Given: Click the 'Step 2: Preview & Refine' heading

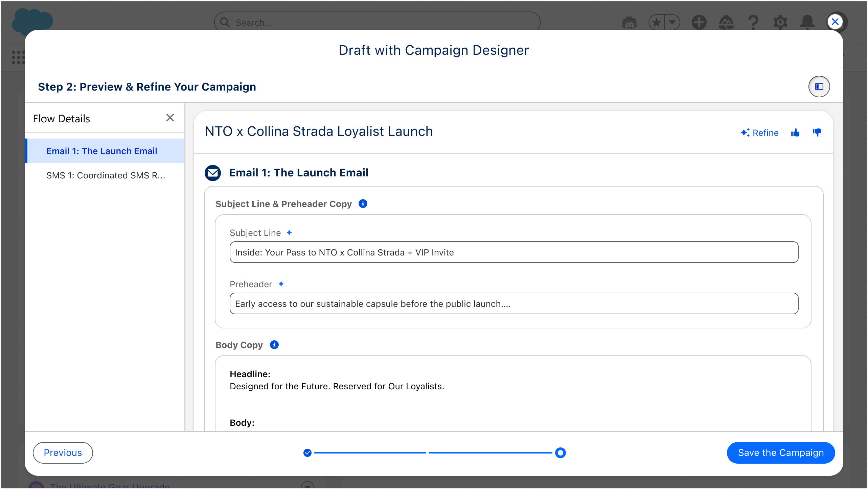Looking at the screenshot, I should (147, 87).
